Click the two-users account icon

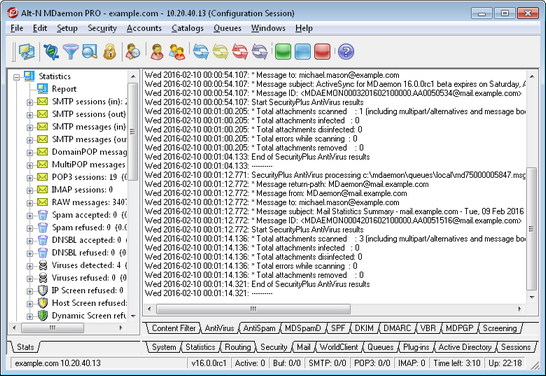[x=177, y=52]
